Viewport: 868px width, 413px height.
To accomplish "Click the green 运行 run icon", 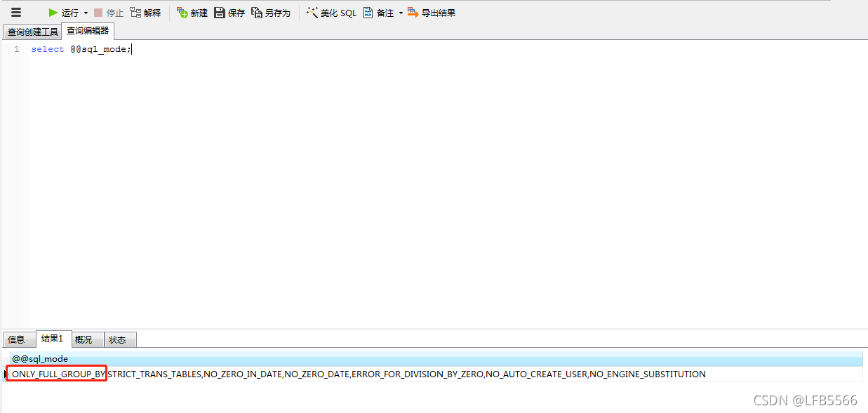I will pos(54,12).
